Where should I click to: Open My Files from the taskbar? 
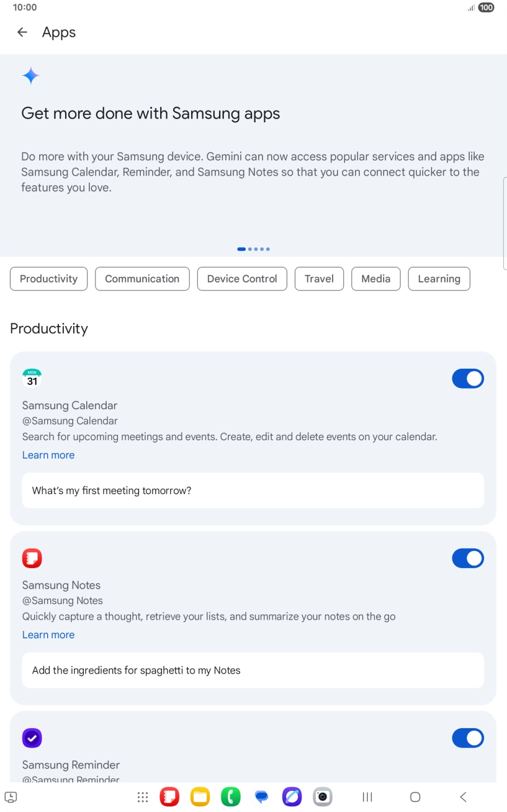coord(200,797)
